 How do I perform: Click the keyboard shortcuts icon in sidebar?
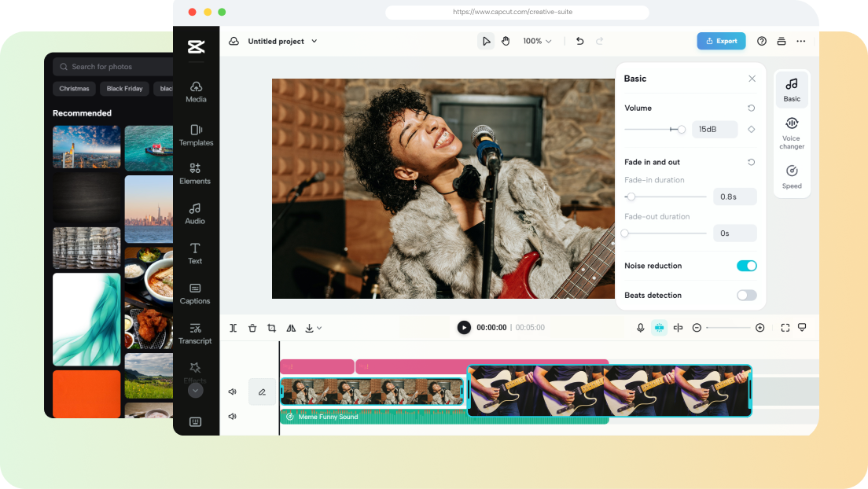pos(196,422)
